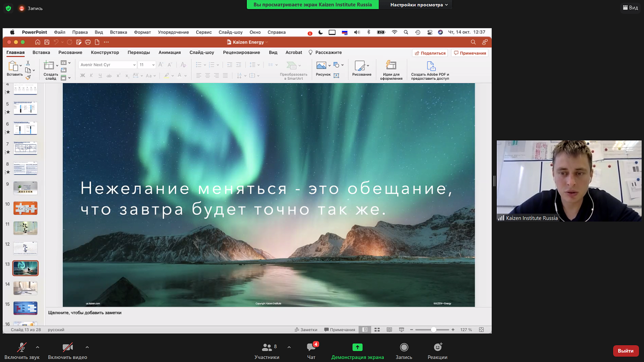Click the red Выйти leave button
Image resolution: width=644 pixels, height=362 pixels.
pos(626,351)
